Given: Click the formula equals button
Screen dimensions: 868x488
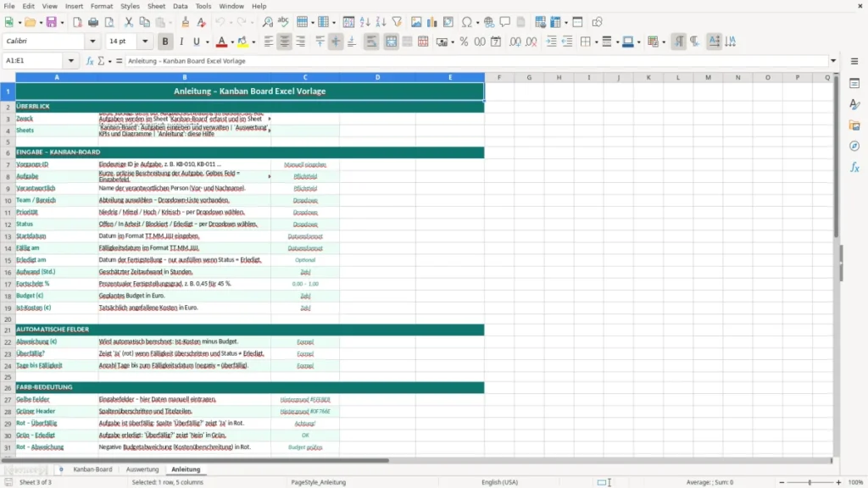Looking at the screenshot, I should click(x=119, y=61).
